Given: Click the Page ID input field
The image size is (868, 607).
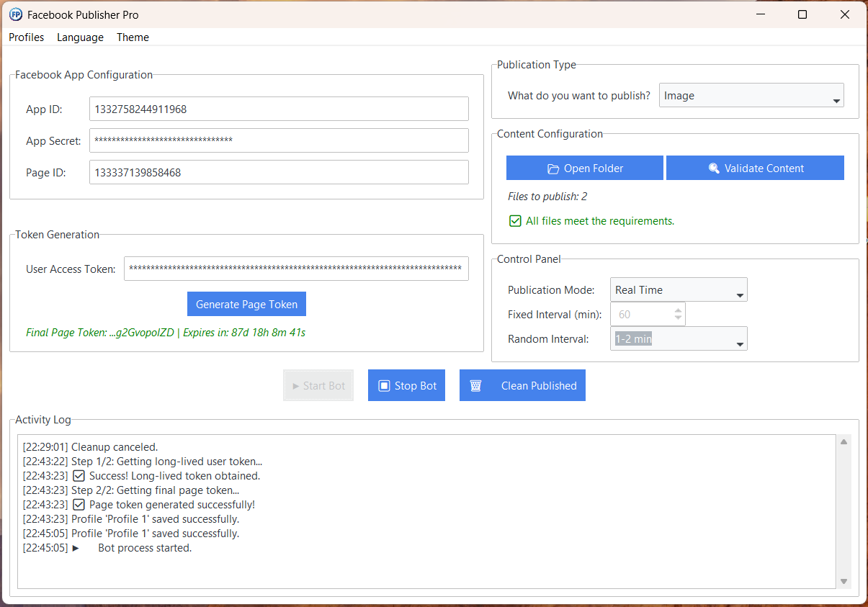Looking at the screenshot, I should [279, 173].
